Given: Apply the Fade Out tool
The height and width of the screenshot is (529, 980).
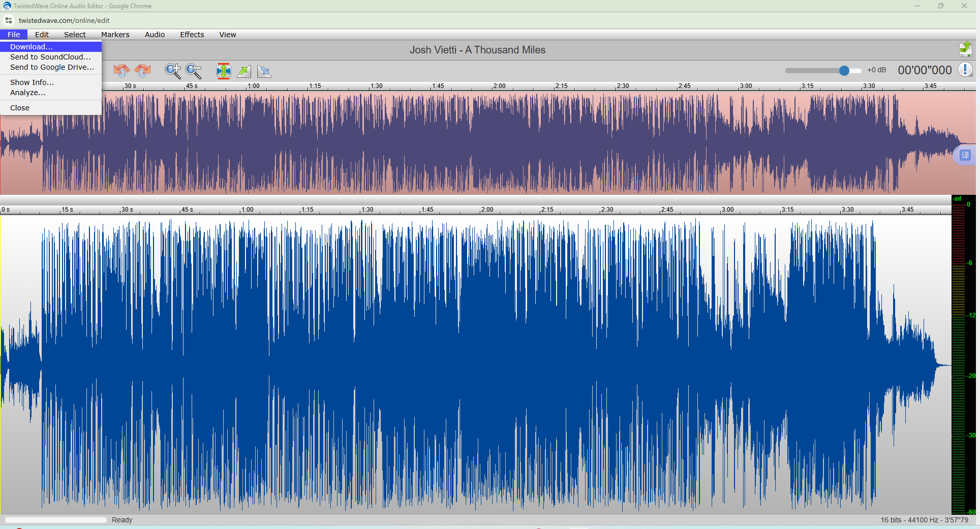Looking at the screenshot, I should click(x=264, y=71).
